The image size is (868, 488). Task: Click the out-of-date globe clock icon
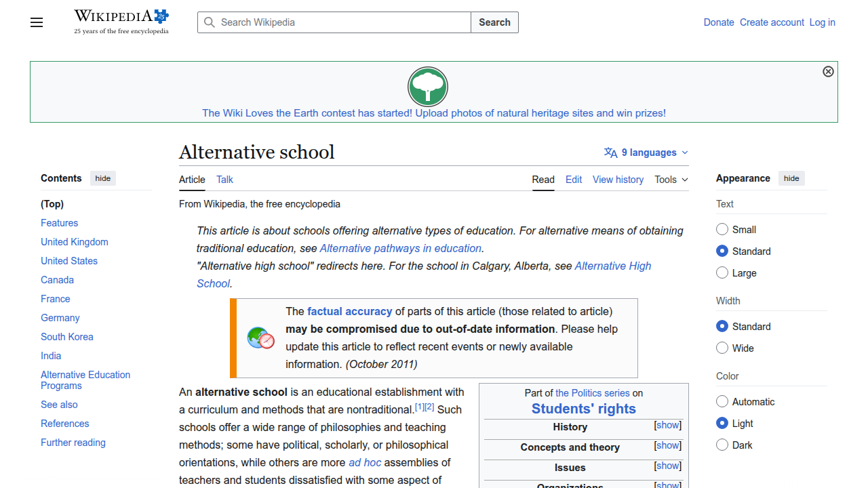(x=261, y=338)
